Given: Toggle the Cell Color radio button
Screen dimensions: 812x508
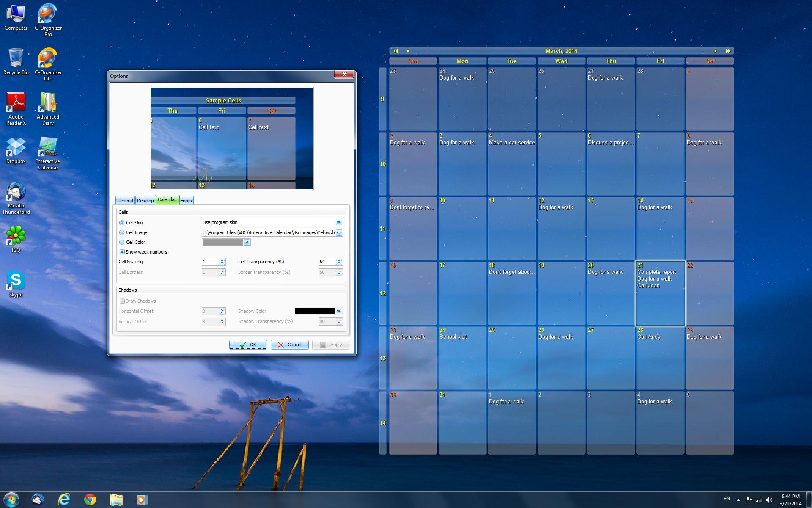Looking at the screenshot, I should [121, 242].
